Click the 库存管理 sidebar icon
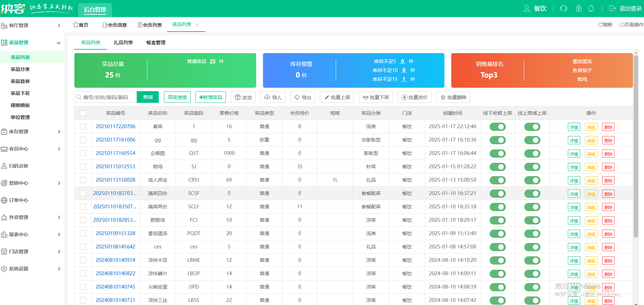This screenshot has width=644, height=305. point(4,132)
